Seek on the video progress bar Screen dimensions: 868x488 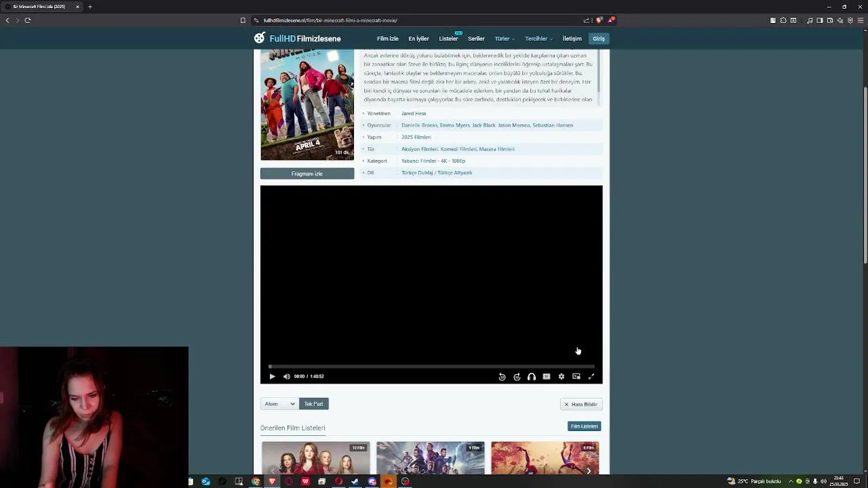tap(431, 367)
